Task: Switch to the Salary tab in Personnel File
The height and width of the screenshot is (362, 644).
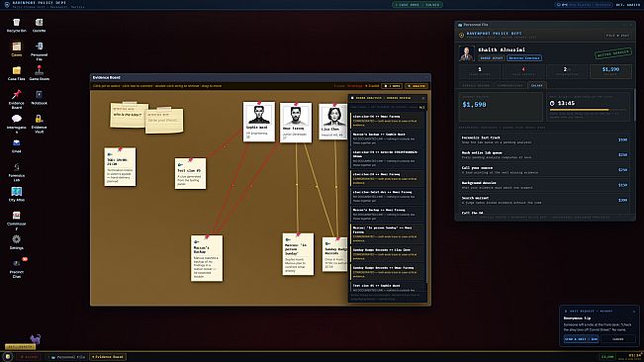Action: coord(536,85)
